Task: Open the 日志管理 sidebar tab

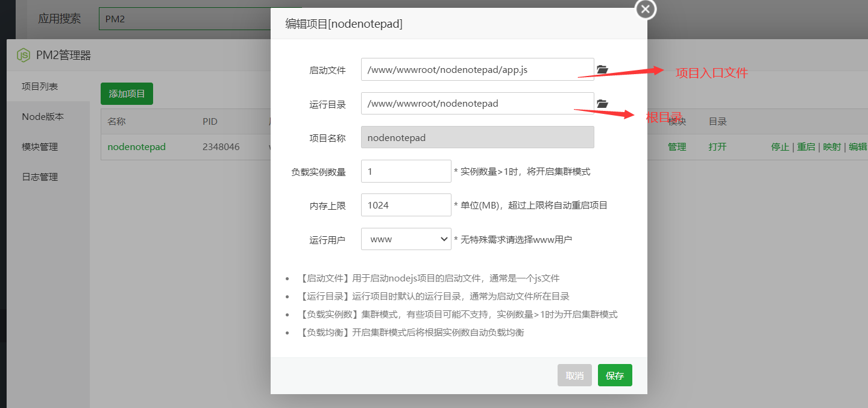Action: (40, 177)
